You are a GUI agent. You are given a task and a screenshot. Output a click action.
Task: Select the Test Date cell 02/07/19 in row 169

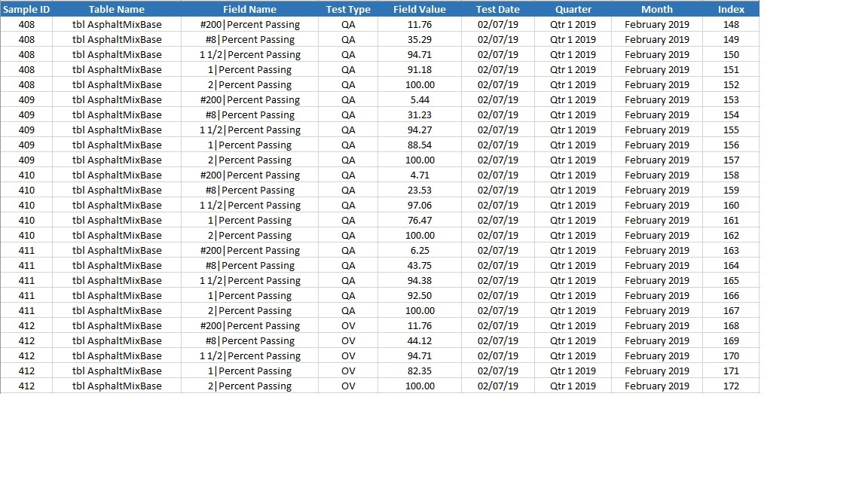click(497, 341)
